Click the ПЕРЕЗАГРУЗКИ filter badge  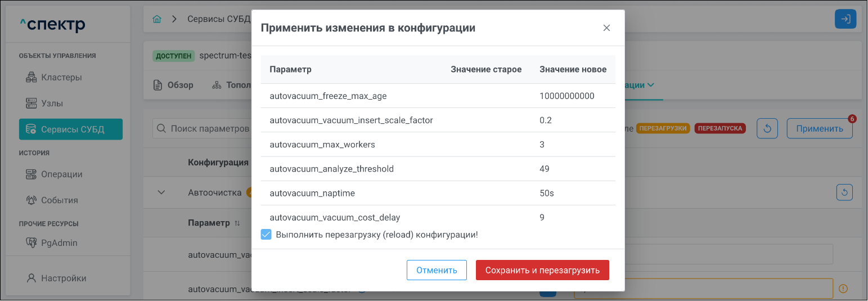[664, 128]
